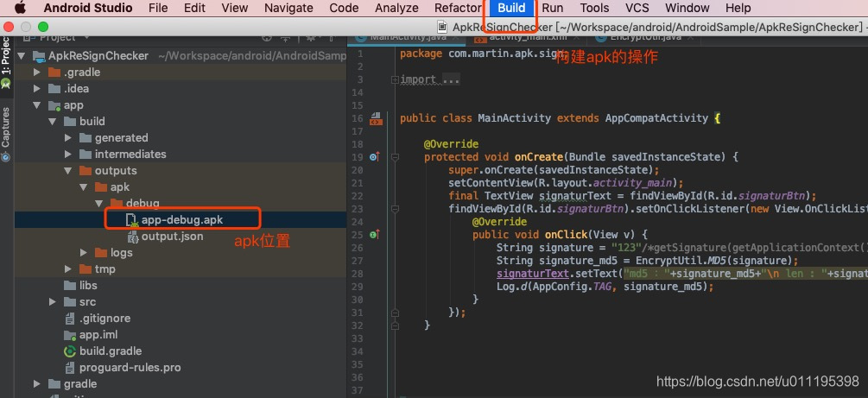Screen dimensions: 868x398
Task: Fold the listener block at line 23
Action: coord(395,209)
